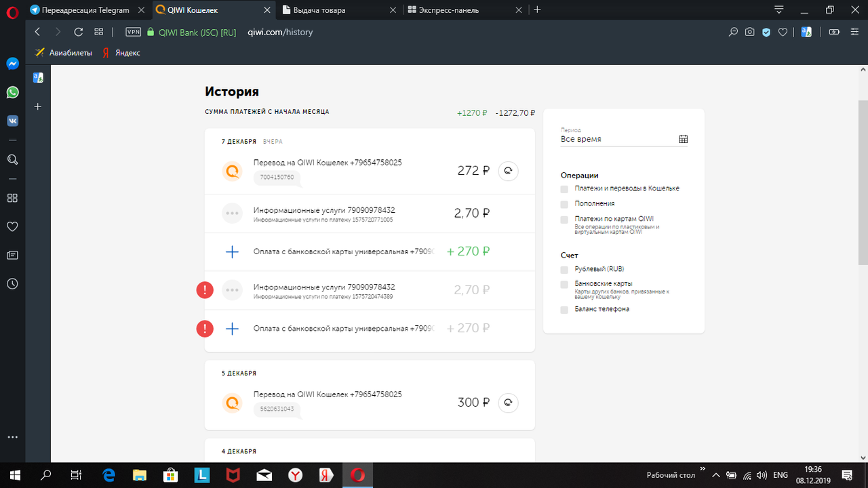Switch to QIWI Кошелек tab
The width and height of the screenshot is (868, 488).
[212, 10]
